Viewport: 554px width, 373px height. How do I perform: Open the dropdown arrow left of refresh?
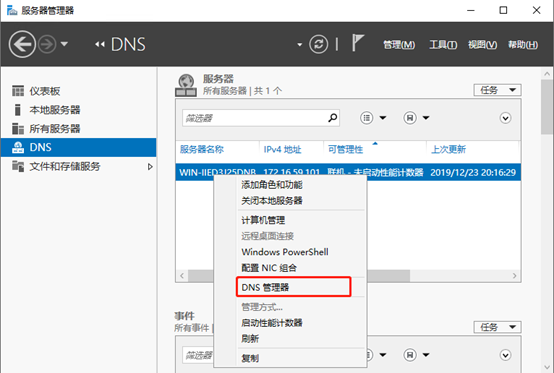[300, 45]
